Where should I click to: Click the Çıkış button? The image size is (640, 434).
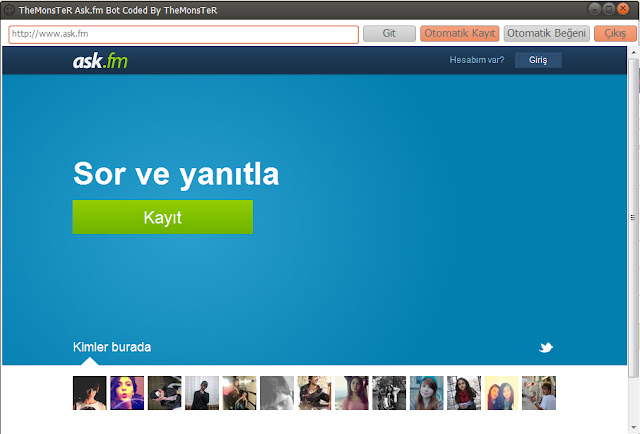tap(615, 33)
